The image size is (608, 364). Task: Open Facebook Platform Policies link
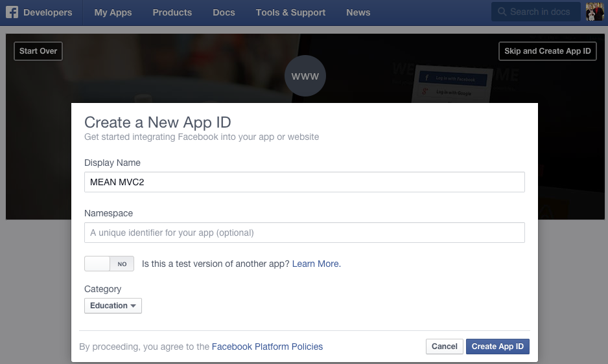tap(267, 347)
